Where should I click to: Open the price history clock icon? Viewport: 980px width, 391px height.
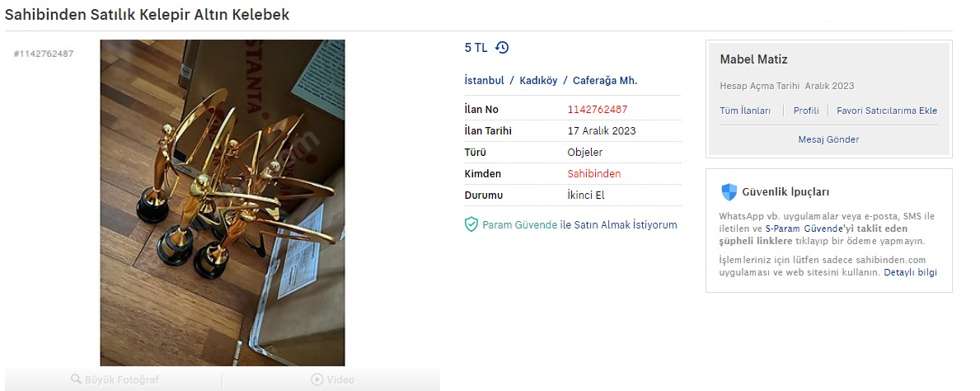click(502, 48)
